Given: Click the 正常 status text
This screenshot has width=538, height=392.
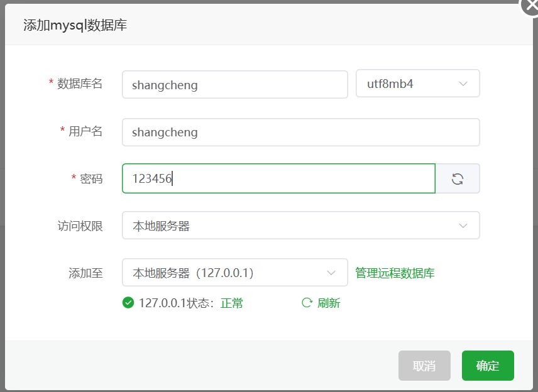Looking at the screenshot, I should pyautogui.click(x=231, y=303).
